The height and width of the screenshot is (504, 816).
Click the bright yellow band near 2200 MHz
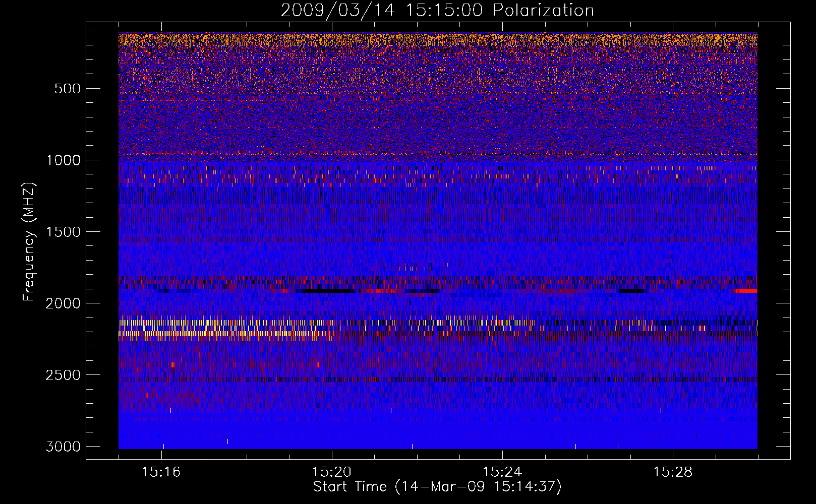(224, 333)
